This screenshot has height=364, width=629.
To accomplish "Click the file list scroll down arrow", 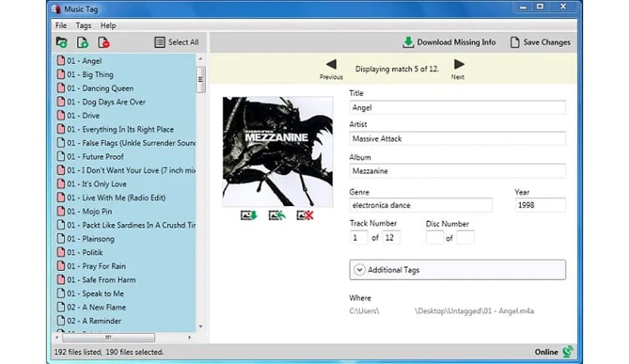I will tap(200, 326).
